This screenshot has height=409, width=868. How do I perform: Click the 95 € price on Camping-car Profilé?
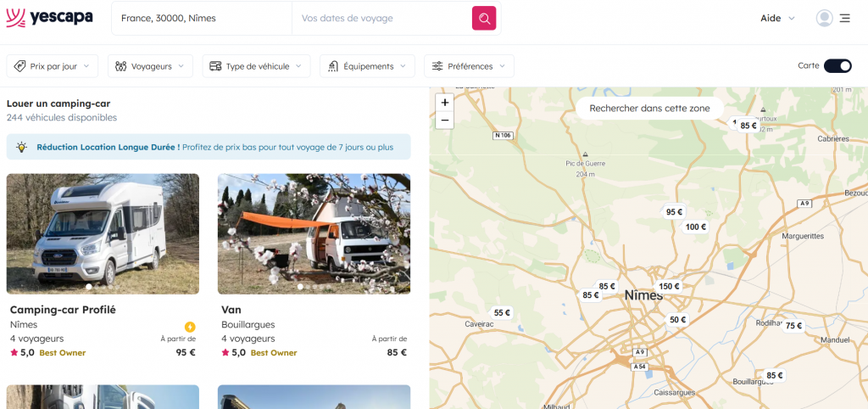click(x=186, y=352)
